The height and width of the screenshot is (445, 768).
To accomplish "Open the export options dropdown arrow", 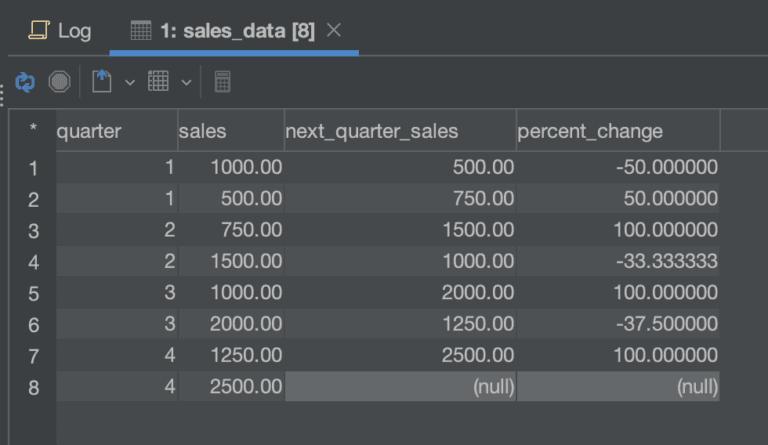I will [130, 82].
